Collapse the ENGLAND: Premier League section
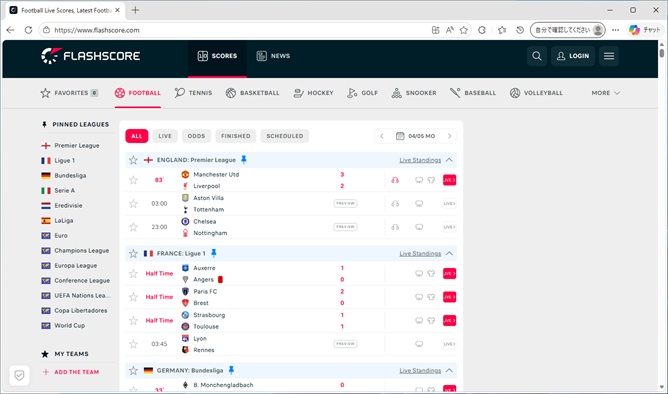This screenshot has height=394, width=668. tap(449, 160)
